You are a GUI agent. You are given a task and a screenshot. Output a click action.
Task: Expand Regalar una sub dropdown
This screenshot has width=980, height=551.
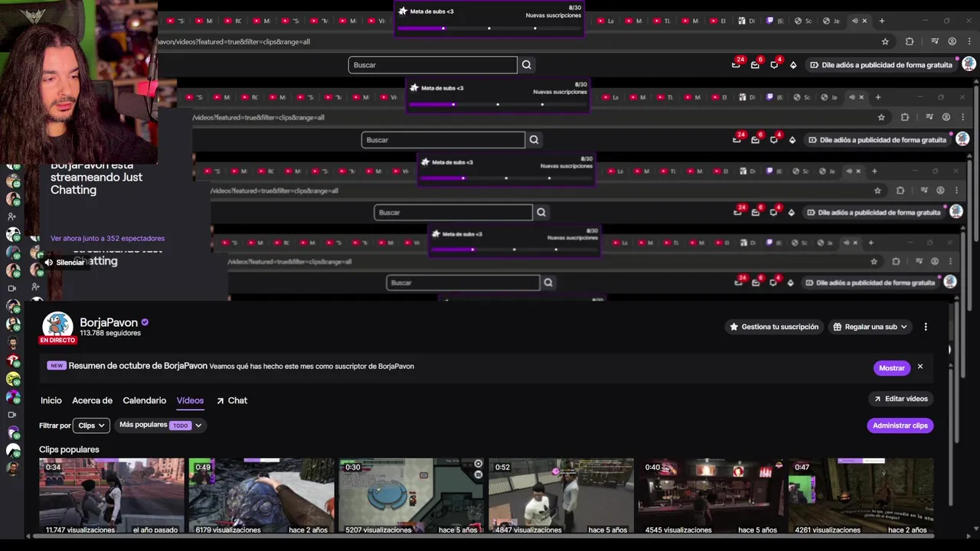coord(870,327)
